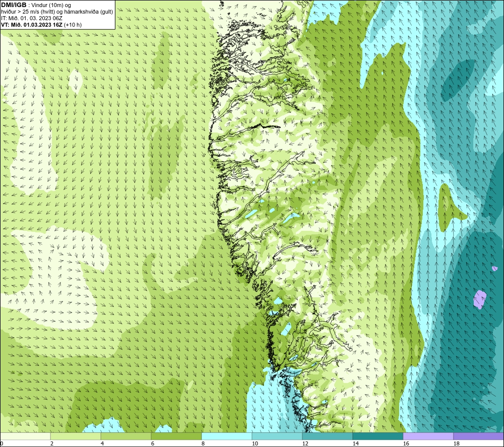The width and height of the screenshot is (504, 447).
Task: Click the 16–18 m/s lavender swatch
Action: coord(428,436)
